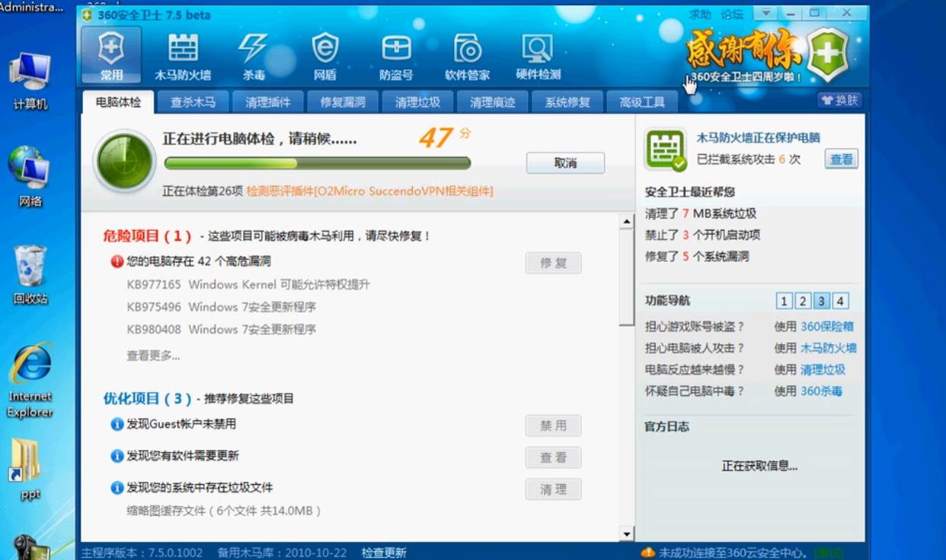Go to 功能导航 page 2
This screenshot has width=946, height=560.
click(802, 301)
